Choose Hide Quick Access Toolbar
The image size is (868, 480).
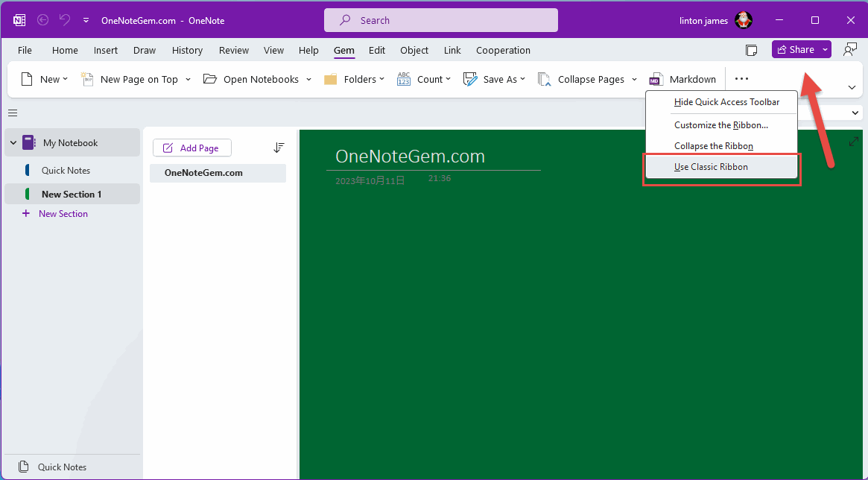click(x=726, y=102)
